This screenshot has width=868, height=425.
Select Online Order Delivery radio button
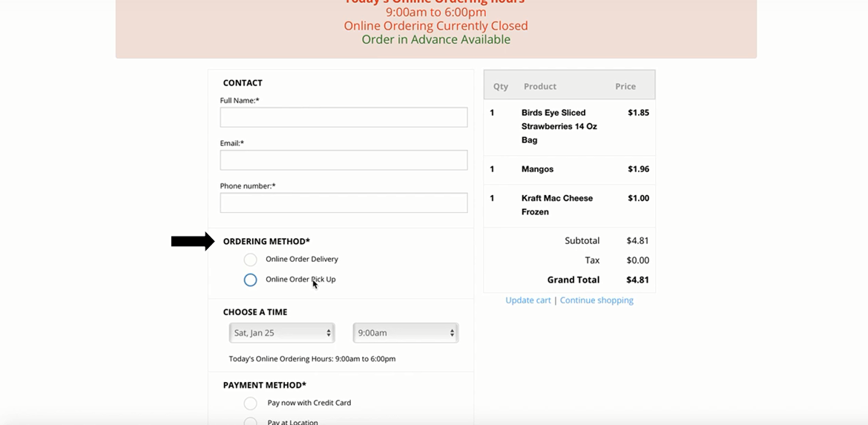250,260
